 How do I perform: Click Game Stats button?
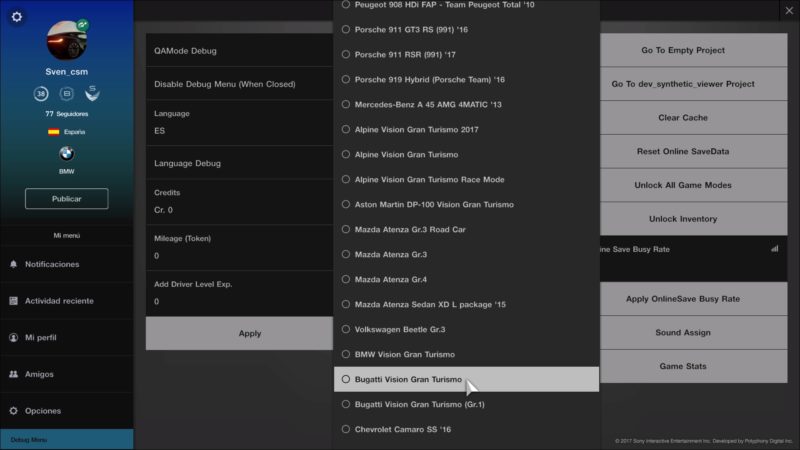693,366
